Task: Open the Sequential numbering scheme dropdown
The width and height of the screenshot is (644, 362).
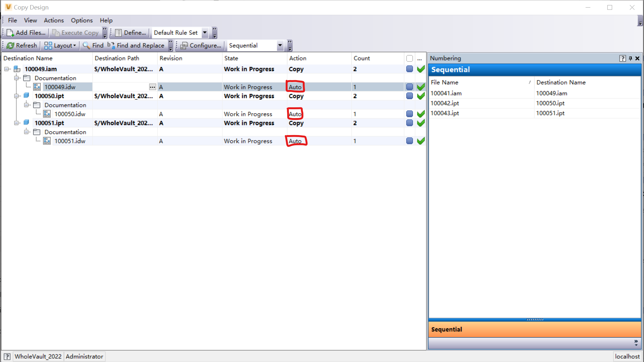Action: (280, 45)
